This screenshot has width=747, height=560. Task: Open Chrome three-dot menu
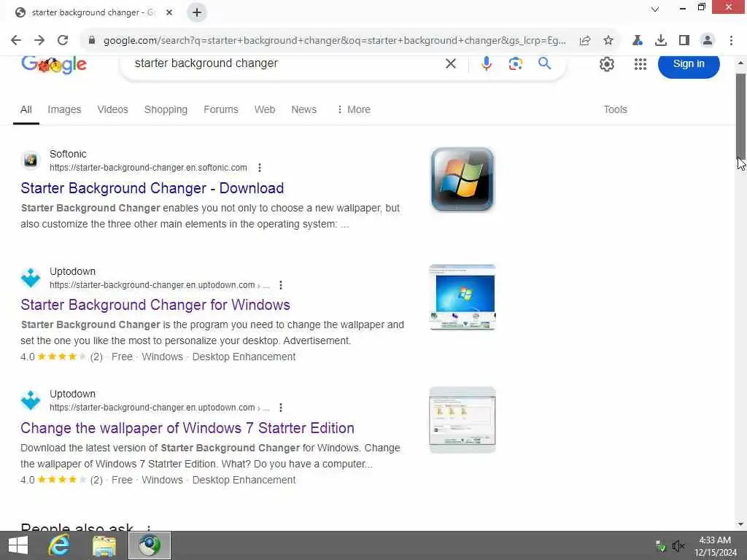(x=731, y=41)
